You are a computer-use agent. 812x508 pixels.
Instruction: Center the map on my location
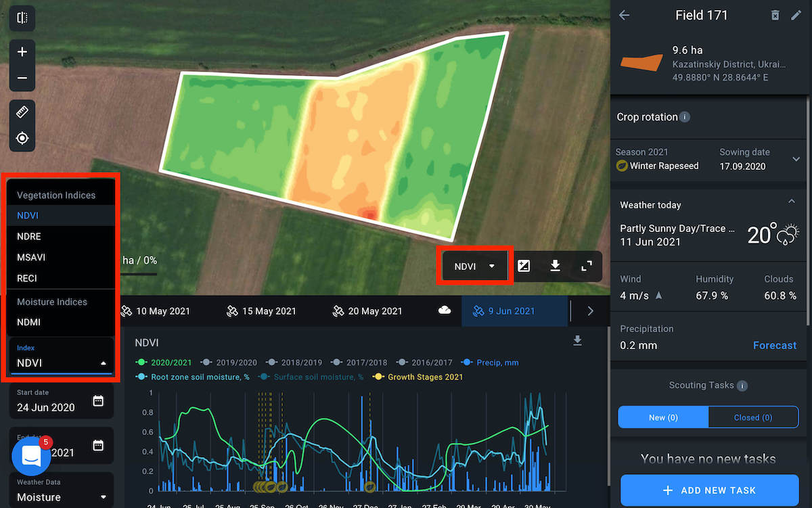pyautogui.click(x=22, y=138)
